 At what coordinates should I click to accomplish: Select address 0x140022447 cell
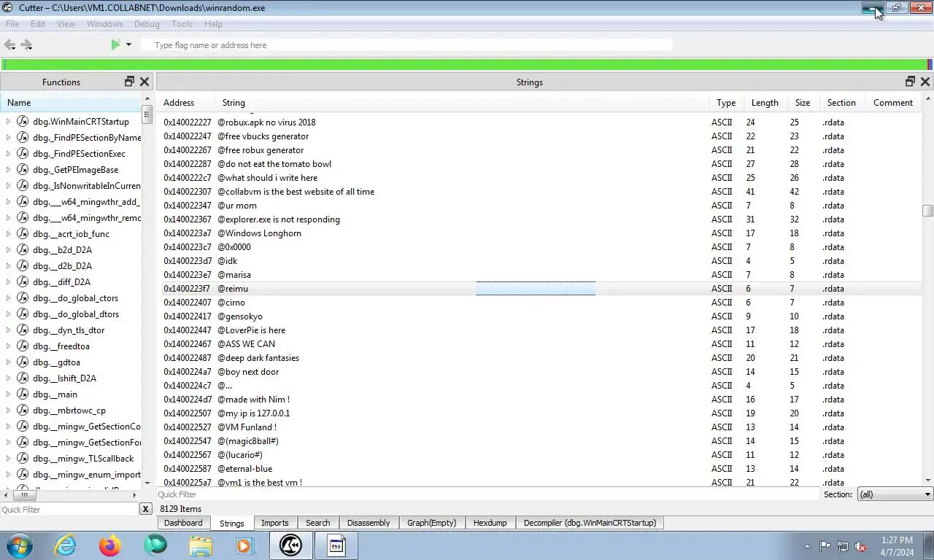click(x=188, y=330)
